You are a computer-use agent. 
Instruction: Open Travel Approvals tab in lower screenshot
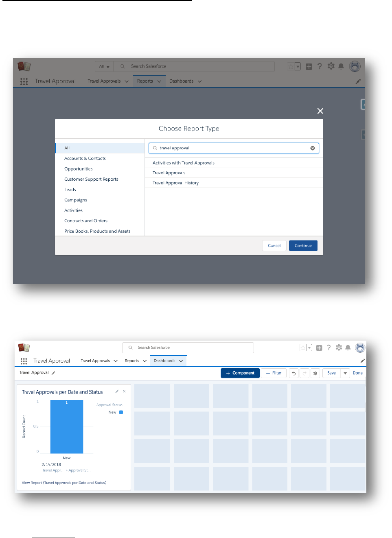95,361
